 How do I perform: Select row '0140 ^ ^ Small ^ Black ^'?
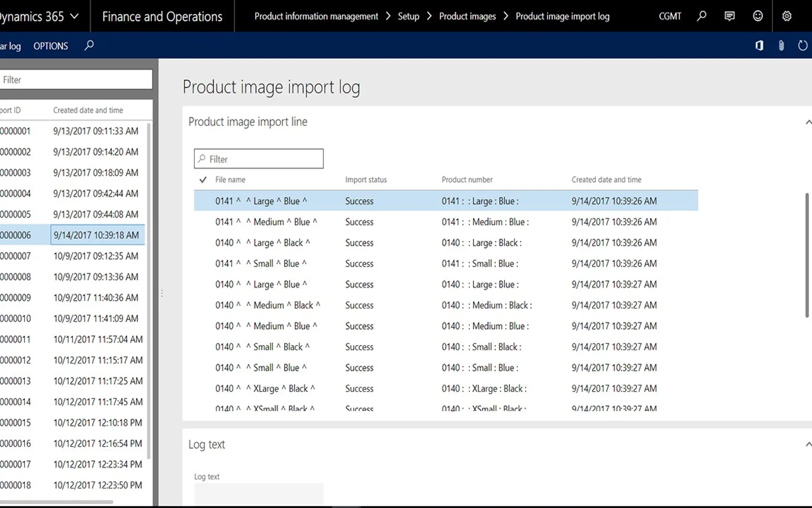tap(446, 347)
